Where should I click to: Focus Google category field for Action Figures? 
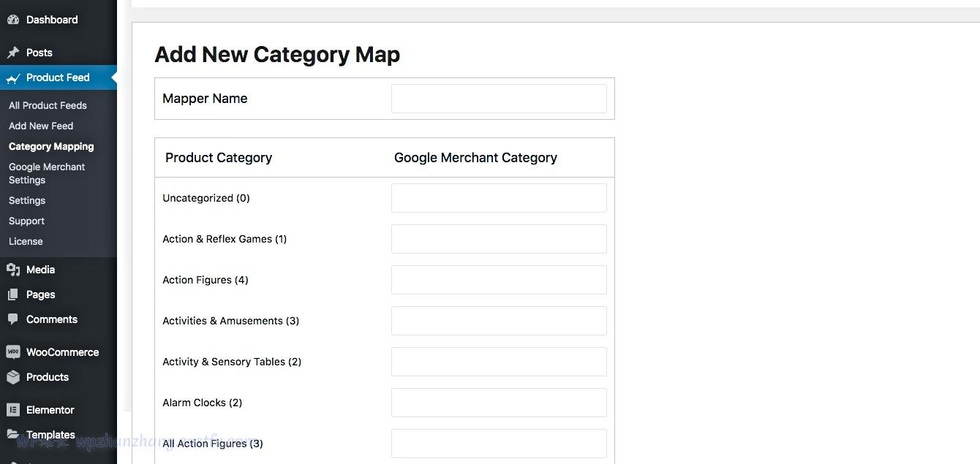[x=499, y=280]
